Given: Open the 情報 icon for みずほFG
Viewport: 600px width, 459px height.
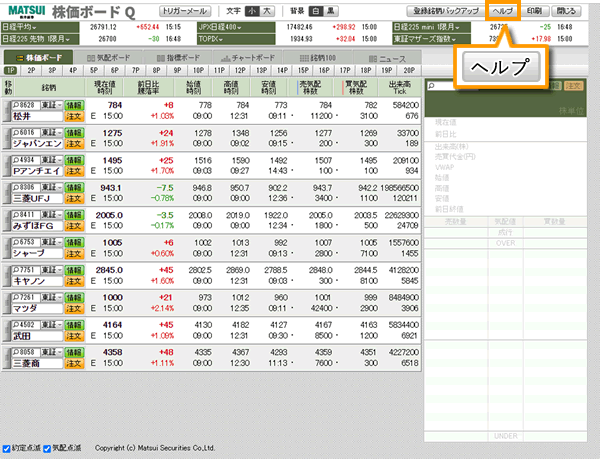Looking at the screenshot, I should [x=74, y=215].
